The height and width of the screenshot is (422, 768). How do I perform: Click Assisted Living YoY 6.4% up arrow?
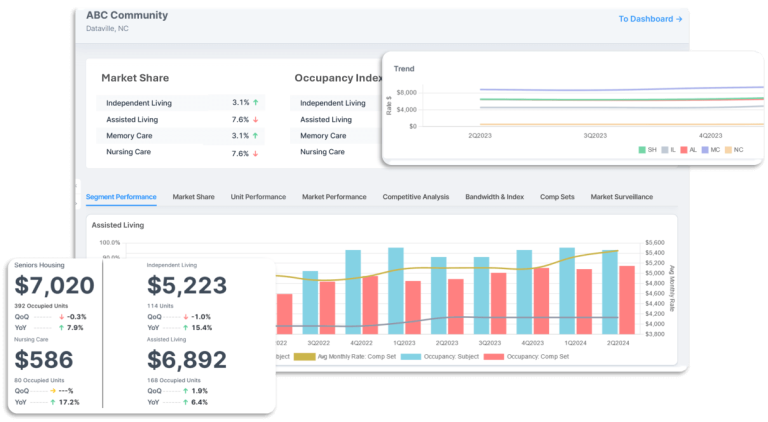186,402
